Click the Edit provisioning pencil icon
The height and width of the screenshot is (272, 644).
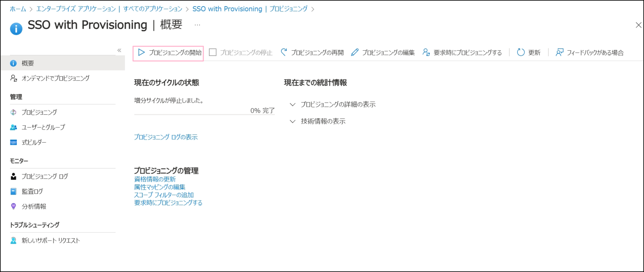(x=355, y=52)
